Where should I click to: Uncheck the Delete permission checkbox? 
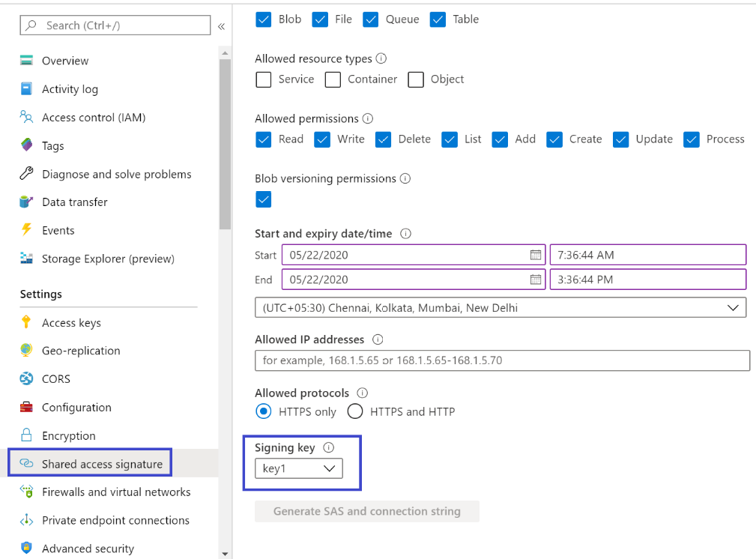[x=384, y=139]
